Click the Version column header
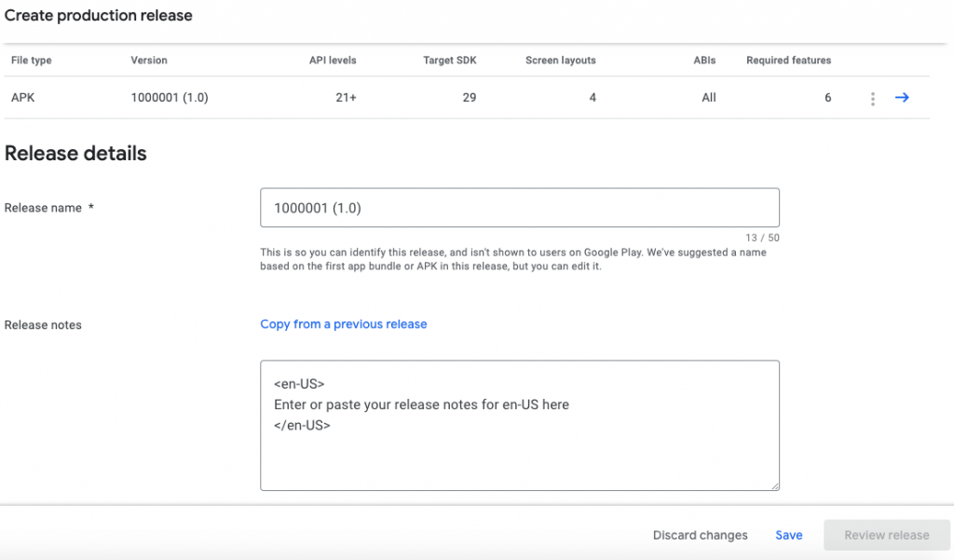Image resolution: width=954 pixels, height=560 pixels. tap(149, 61)
